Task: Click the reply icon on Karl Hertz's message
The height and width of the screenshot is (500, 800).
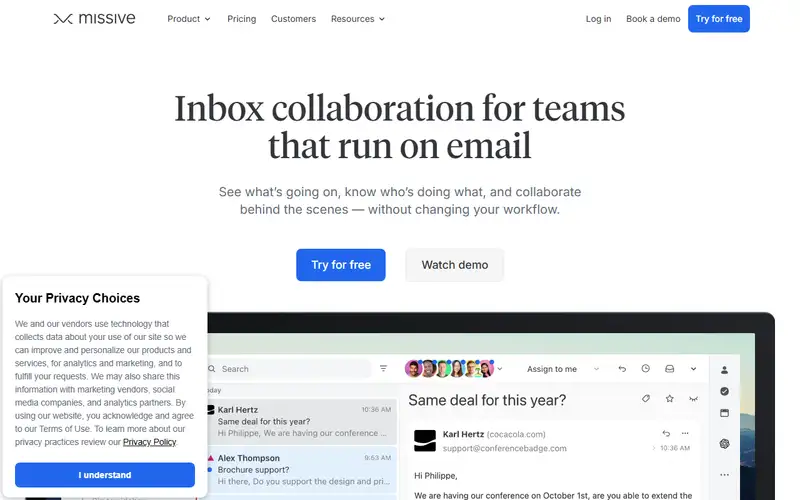Action: (666, 434)
